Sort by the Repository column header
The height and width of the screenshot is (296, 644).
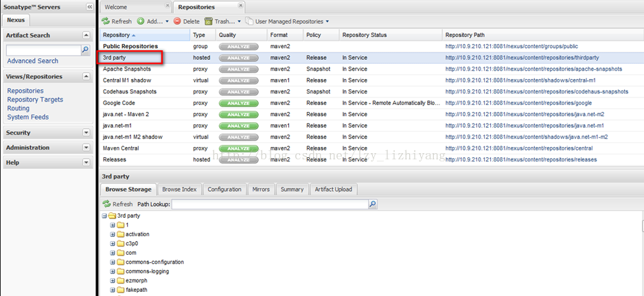[145, 35]
